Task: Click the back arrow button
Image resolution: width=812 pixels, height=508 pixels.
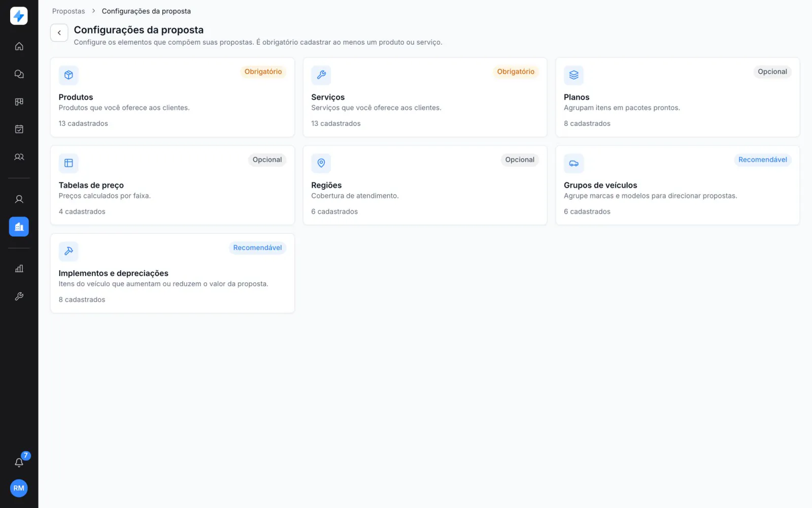Action: pyautogui.click(x=59, y=33)
